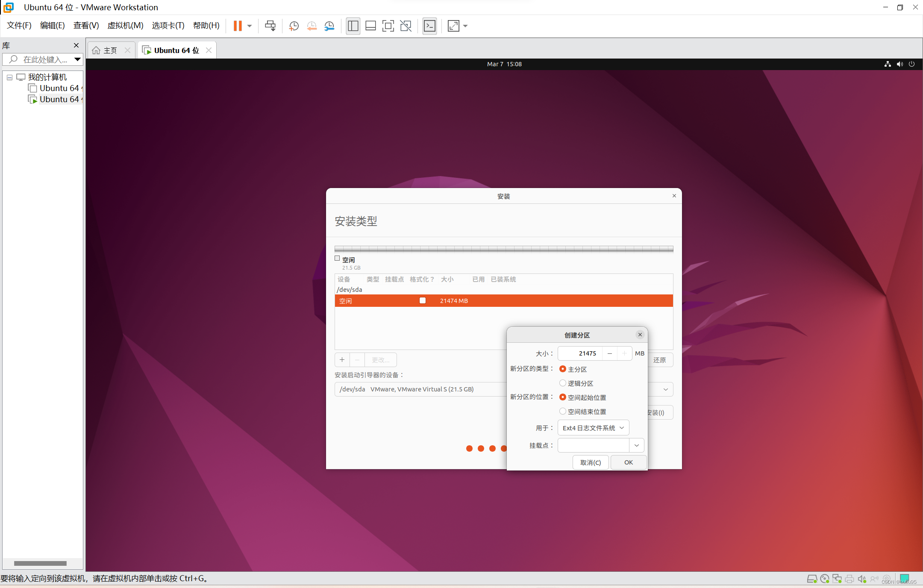The width and height of the screenshot is (923, 588).
Task: Enter full screen mode icon
Action: coord(388,26)
